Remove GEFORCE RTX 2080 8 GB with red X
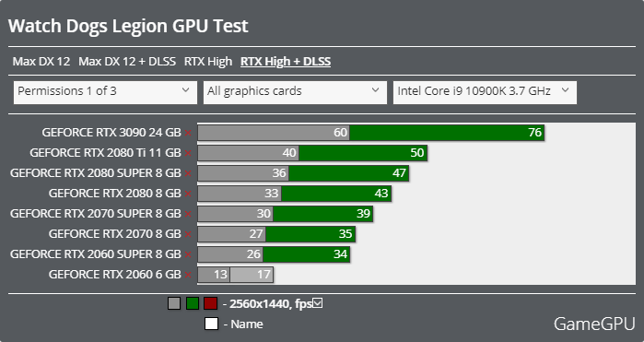Viewport: 644px width, 342px height. pyautogui.click(x=188, y=194)
